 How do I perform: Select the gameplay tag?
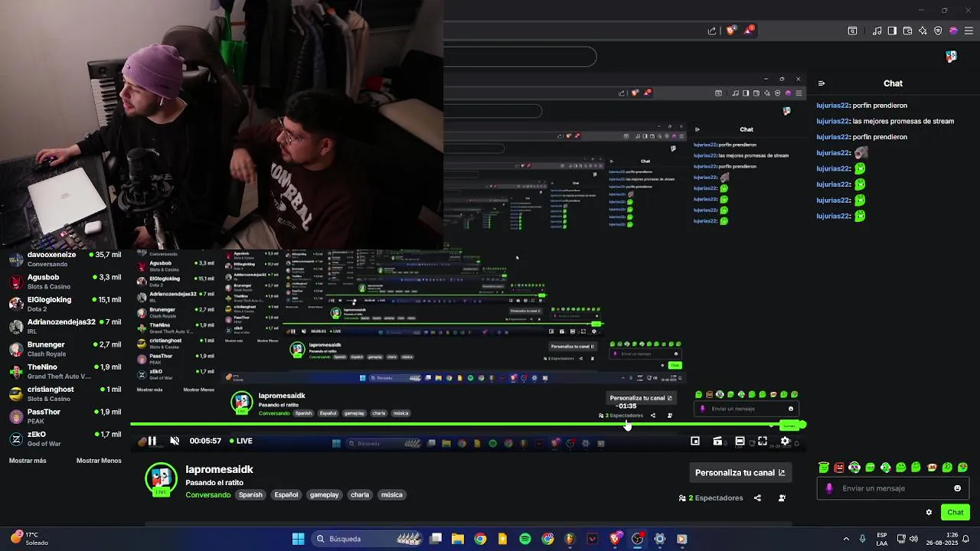[x=324, y=495]
